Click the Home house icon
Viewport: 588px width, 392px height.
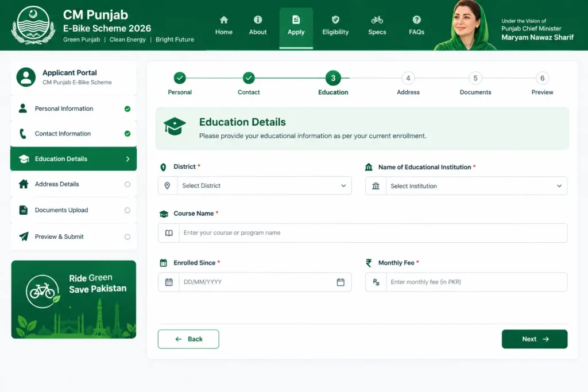[224, 20]
